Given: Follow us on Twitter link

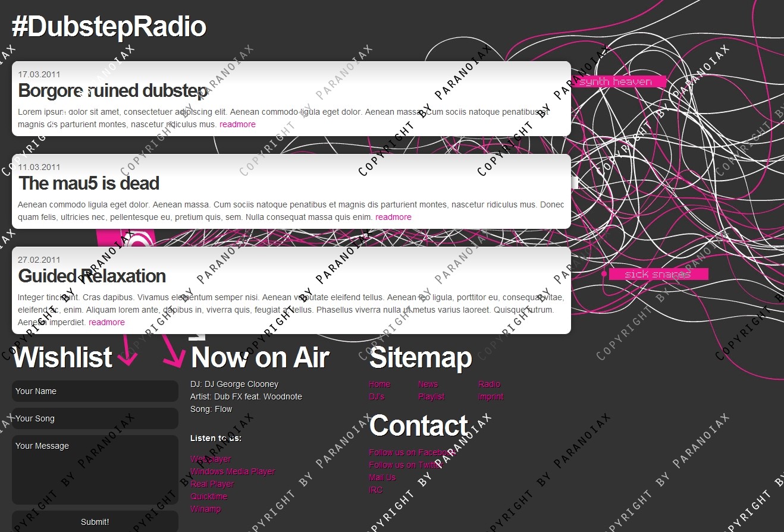Looking at the screenshot, I should (406, 465).
